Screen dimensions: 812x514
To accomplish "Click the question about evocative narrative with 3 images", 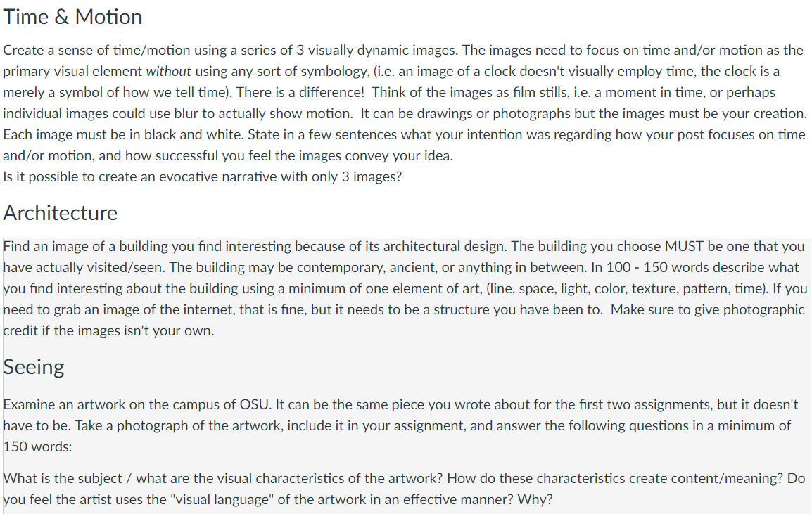I will (x=203, y=177).
